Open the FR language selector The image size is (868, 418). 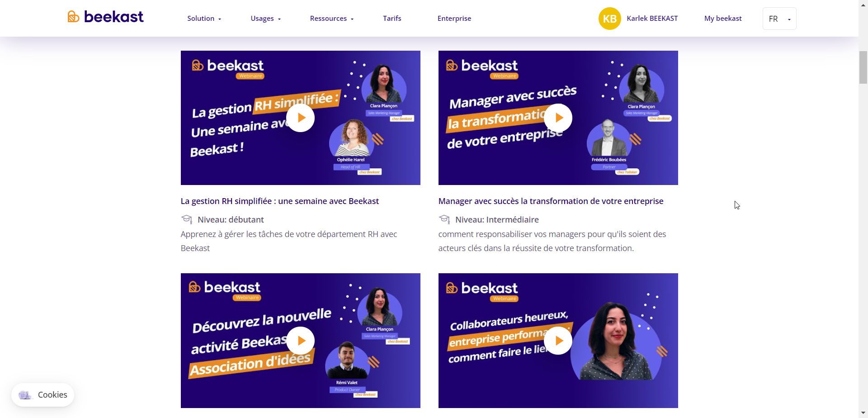pos(779,19)
